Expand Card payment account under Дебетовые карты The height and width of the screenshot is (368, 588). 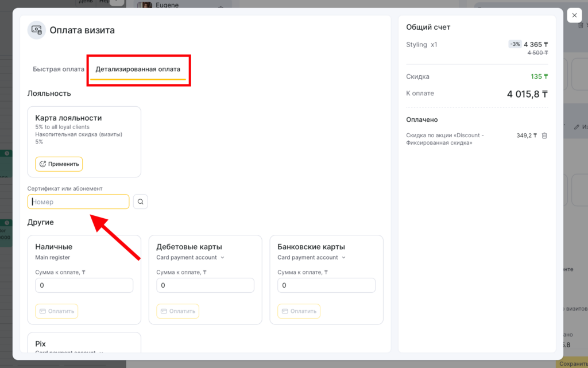(x=190, y=258)
